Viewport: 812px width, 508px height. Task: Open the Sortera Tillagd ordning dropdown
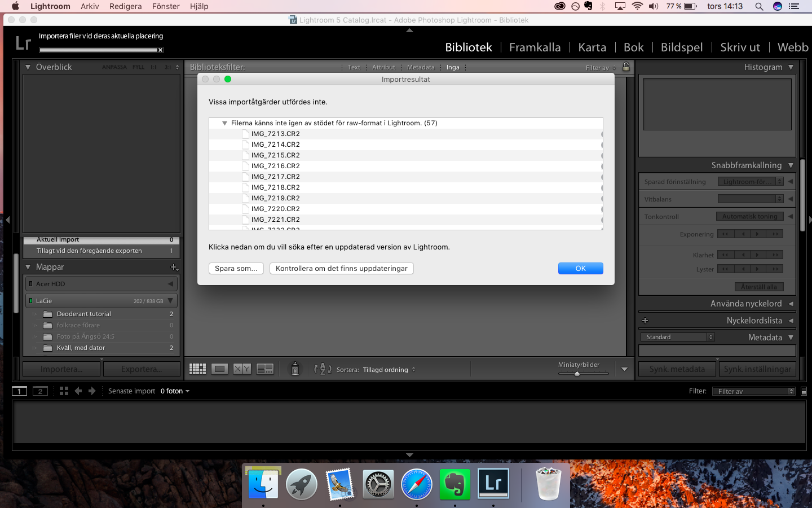point(389,370)
